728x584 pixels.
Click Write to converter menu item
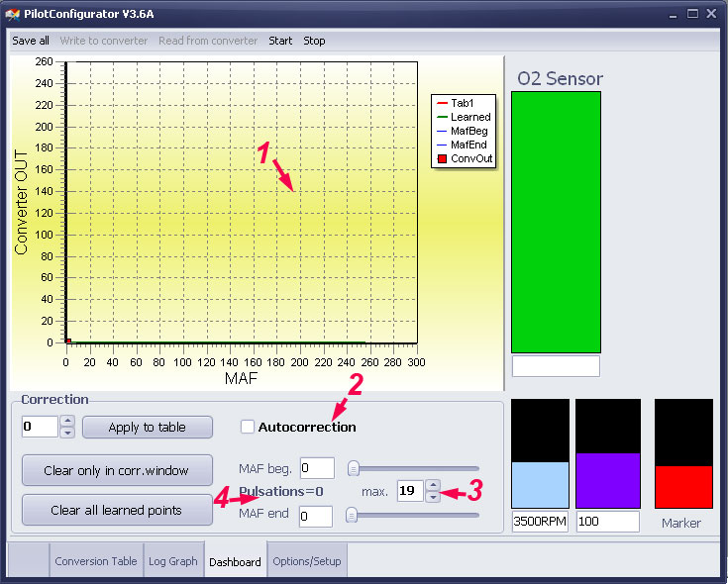coord(104,41)
